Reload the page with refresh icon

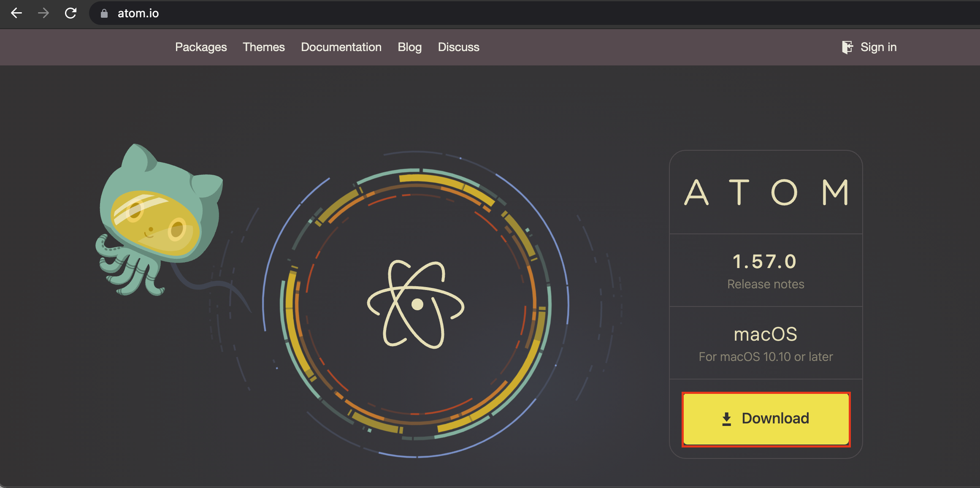pos(70,13)
